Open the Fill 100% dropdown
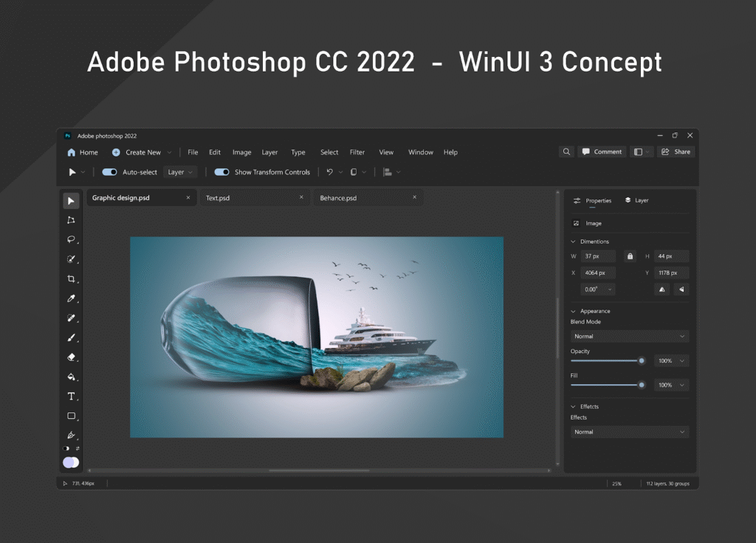This screenshot has width=756, height=543. [671, 385]
